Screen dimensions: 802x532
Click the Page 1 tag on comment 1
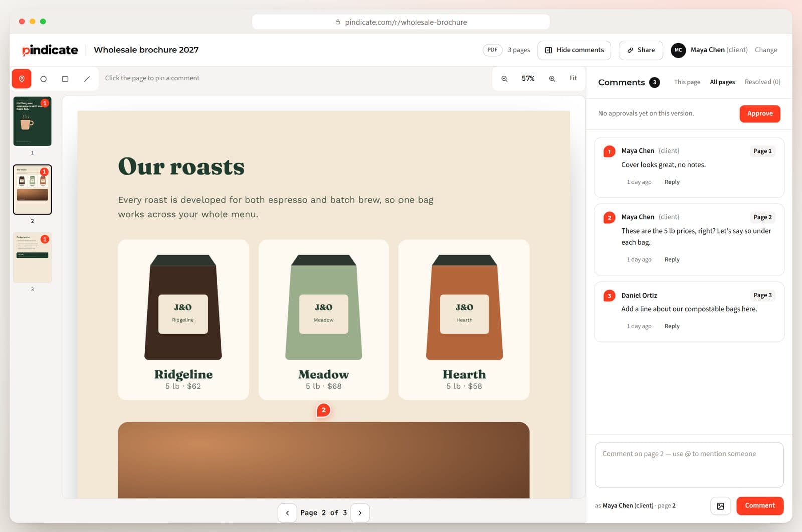point(762,151)
